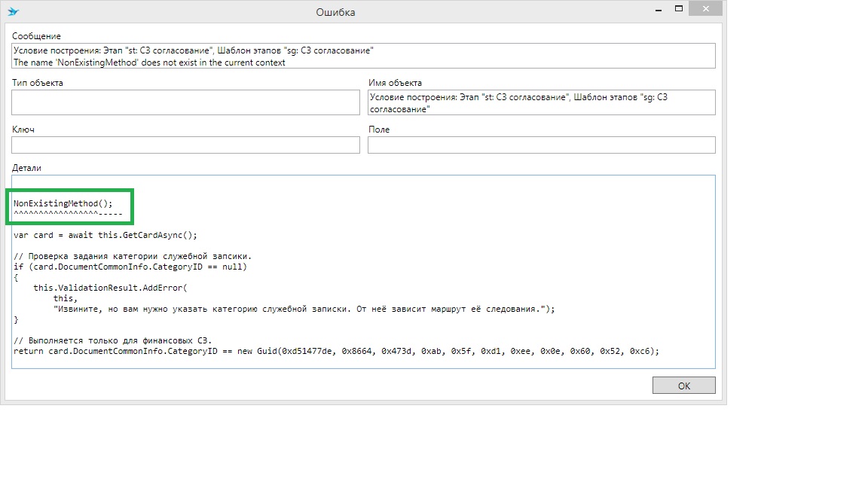Click the 'var card = await' code line
Screen dimensions: 868x488
pyautogui.click(x=105, y=235)
